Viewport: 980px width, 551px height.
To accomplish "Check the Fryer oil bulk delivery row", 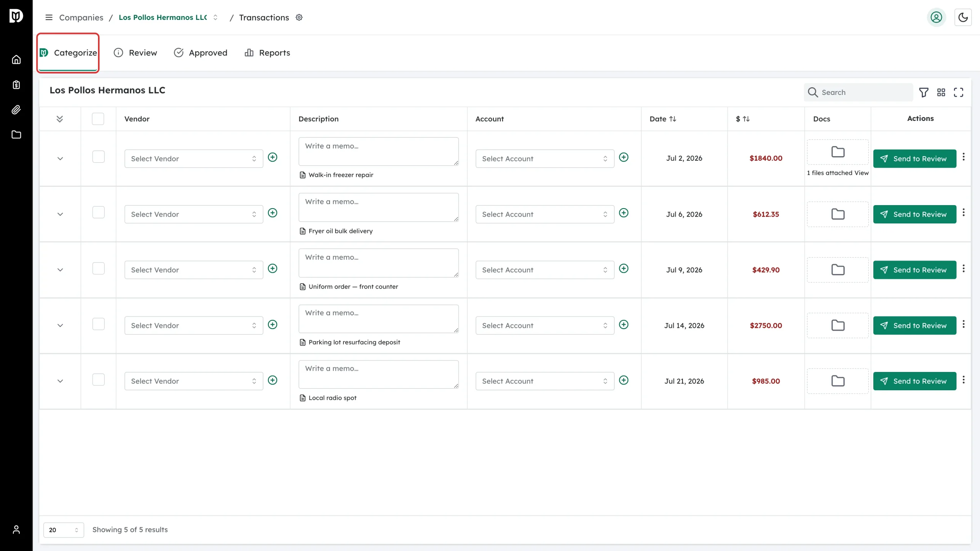I will [98, 212].
